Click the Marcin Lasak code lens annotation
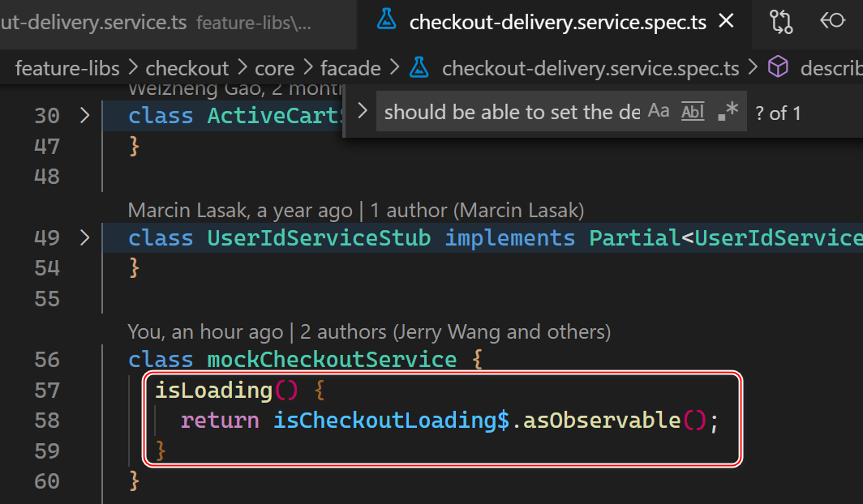This screenshot has height=504, width=863. 355,211
